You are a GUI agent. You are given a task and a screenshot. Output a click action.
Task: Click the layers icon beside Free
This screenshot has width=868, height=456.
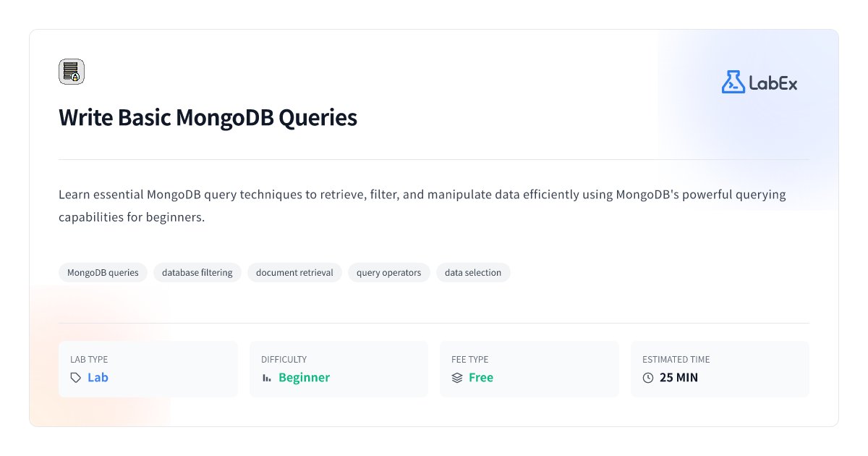456,377
